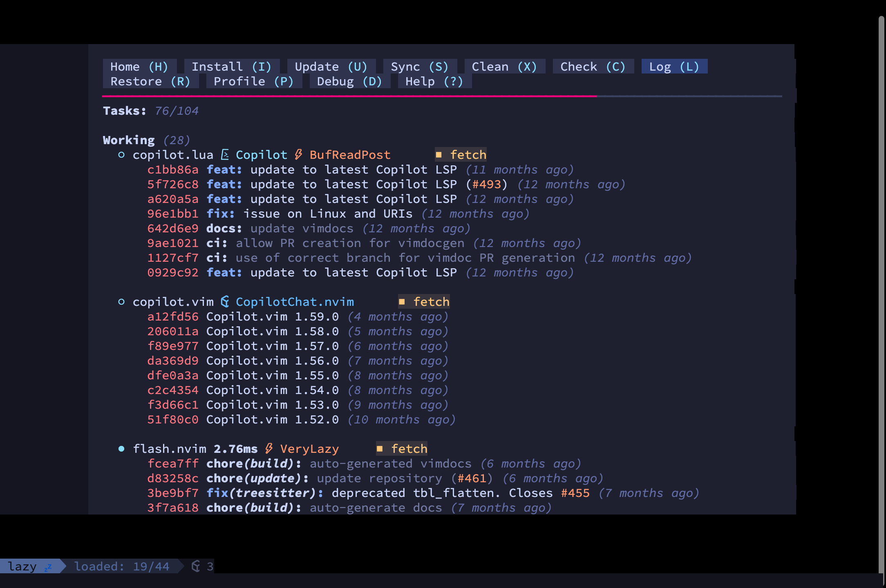Select the active Log (L) tab
This screenshot has width=886, height=588.
click(674, 67)
